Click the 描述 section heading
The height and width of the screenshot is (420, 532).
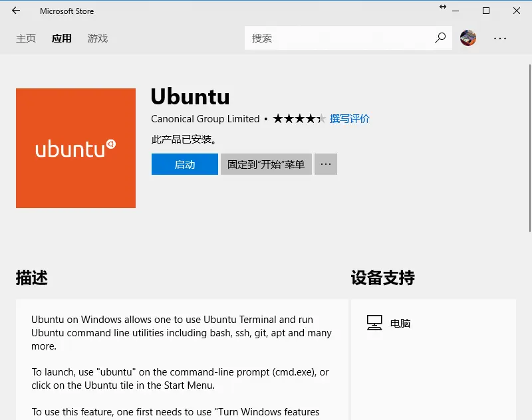[31, 278]
